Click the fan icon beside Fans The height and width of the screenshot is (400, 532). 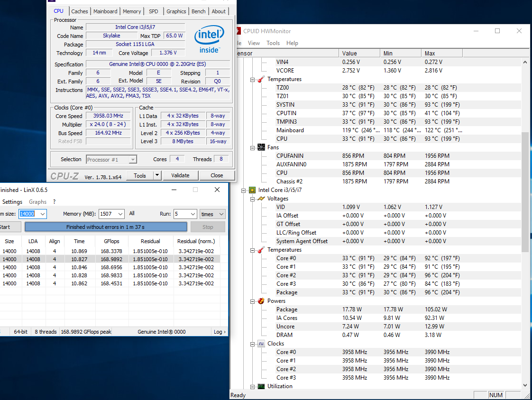pos(261,147)
